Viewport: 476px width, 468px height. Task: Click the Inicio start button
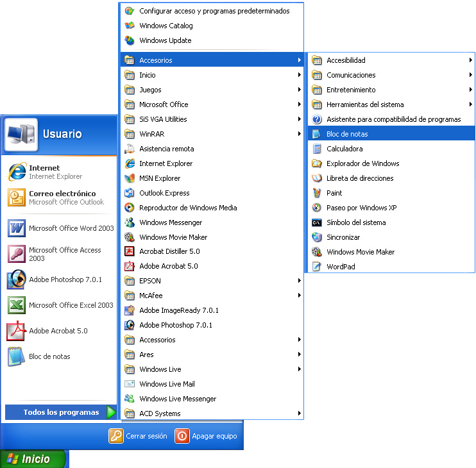(x=33, y=459)
